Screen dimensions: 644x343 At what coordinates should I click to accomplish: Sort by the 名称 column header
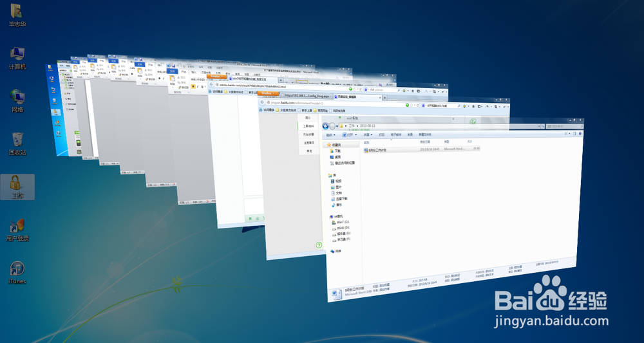366,142
